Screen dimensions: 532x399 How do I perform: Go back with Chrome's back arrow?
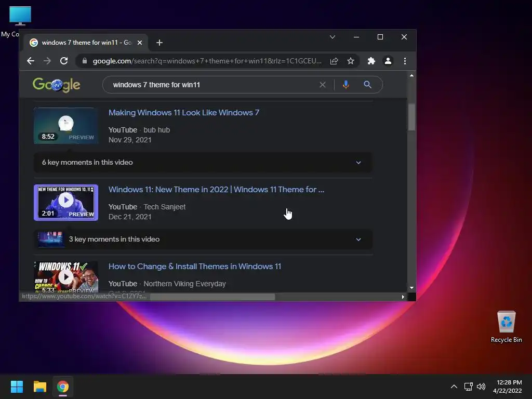pyautogui.click(x=31, y=61)
